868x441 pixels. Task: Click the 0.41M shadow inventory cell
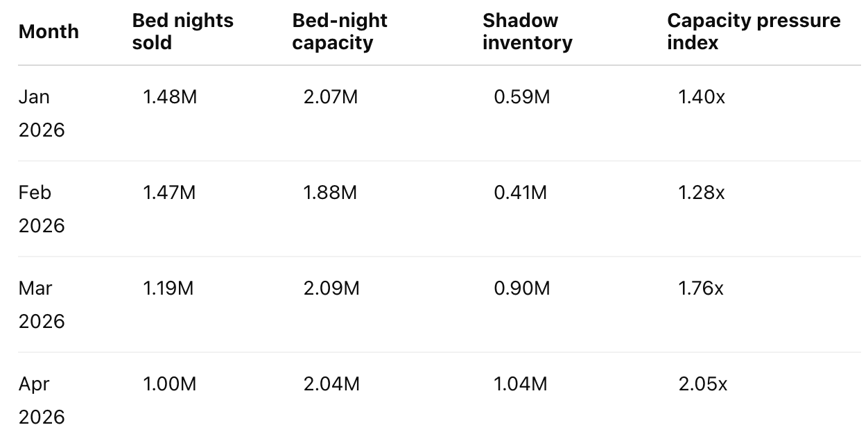pos(520,193)
